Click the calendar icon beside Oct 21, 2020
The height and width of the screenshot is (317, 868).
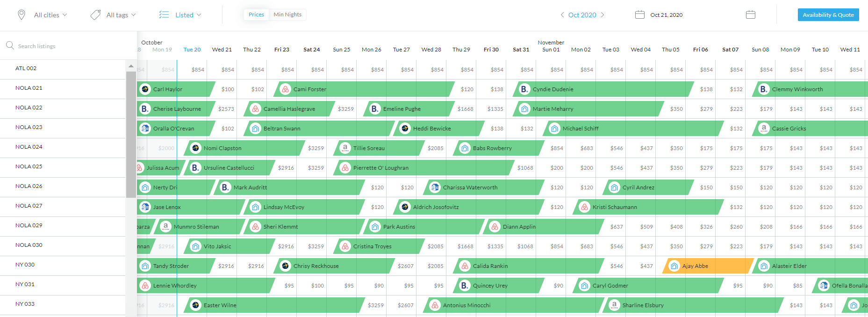(x=639, y=15)
